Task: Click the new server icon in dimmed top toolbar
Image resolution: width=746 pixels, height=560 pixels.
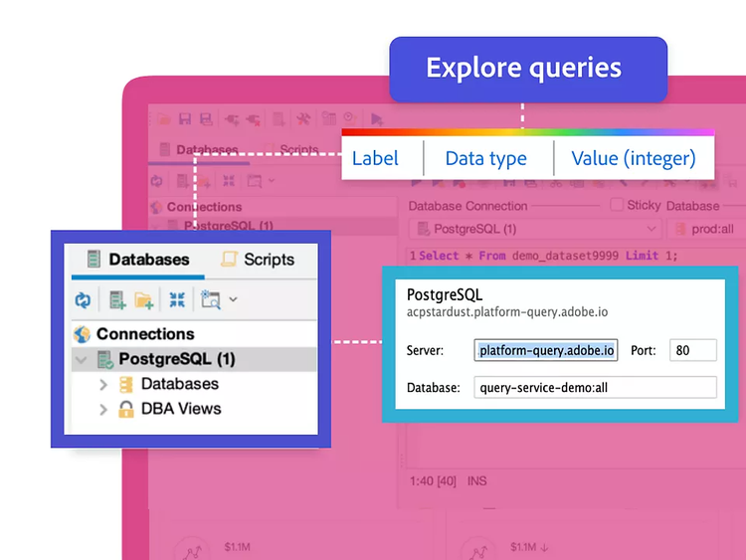Action: pos(279,119)
